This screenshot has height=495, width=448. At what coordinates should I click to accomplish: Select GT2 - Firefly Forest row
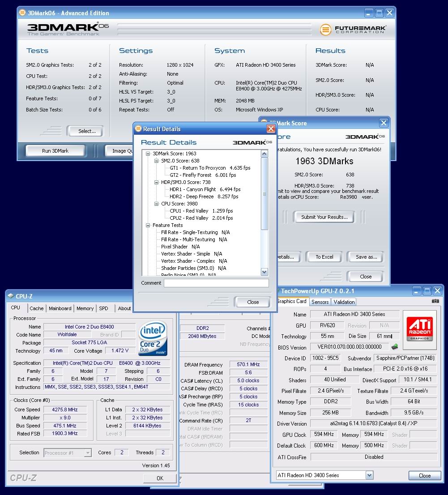[x=203, y=175]
